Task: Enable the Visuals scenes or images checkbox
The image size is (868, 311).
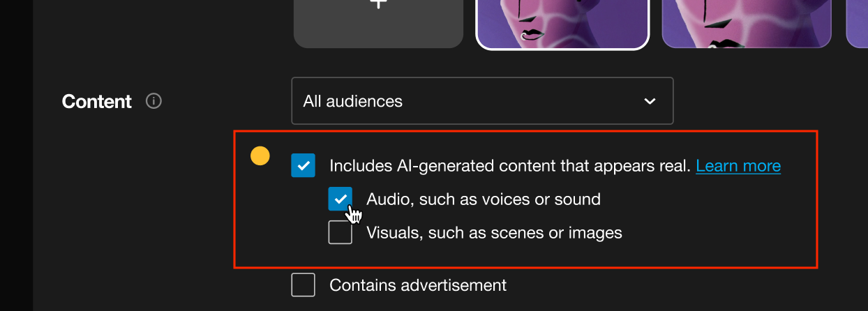Action: click(x=341, y=232)
